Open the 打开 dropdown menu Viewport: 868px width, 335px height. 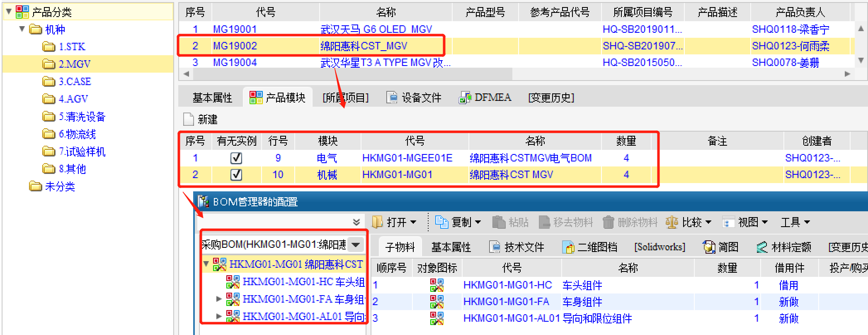point(413,222)
